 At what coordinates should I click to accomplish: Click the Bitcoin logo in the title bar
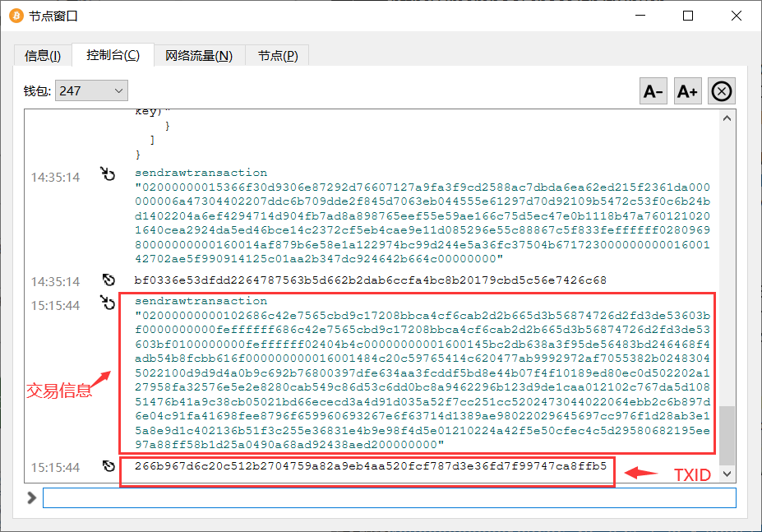pos(16,16)
